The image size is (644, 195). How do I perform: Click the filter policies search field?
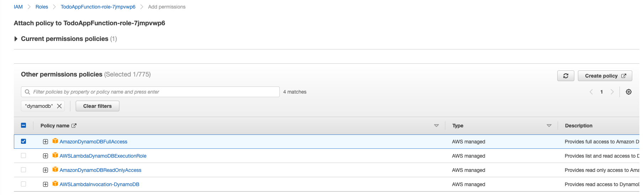[150, 92]
